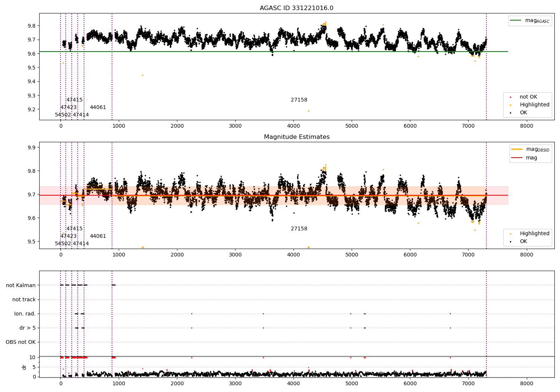Click the 4000 x-tick under Magnitude Estimates plot
560x392 pixels.
pos(293,255)
